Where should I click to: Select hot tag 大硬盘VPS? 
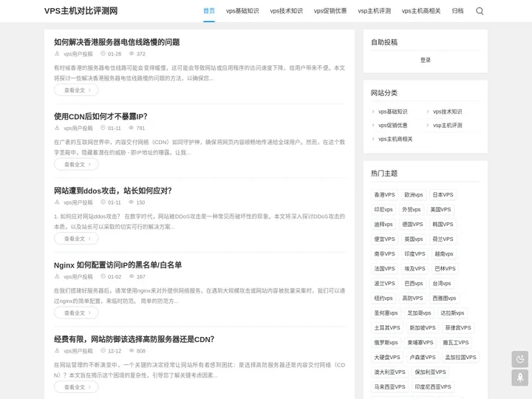[387, 358]
